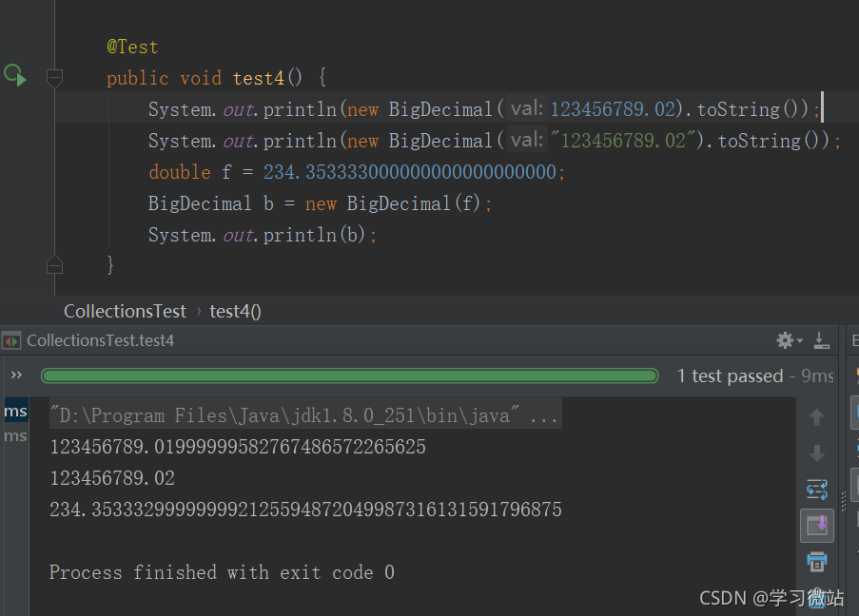Click the scroll up arrow in console

click(817, 417)
